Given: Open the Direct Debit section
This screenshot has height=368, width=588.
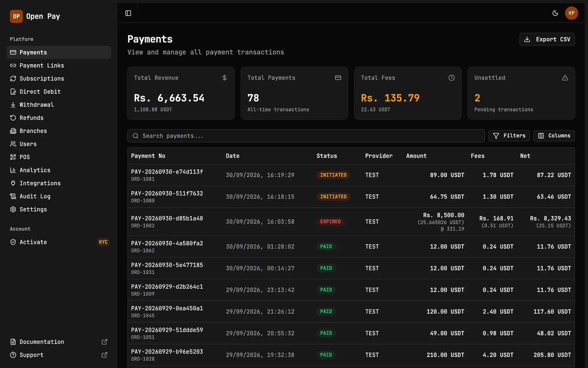Looking at the screenshot, I should pyautogui.click(x=59, y=92).
